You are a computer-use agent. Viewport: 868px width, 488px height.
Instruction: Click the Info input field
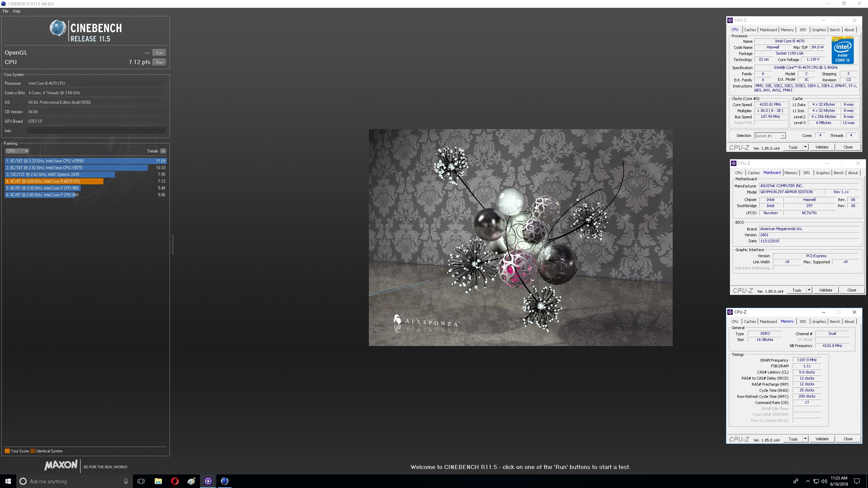tap(96, 131)
